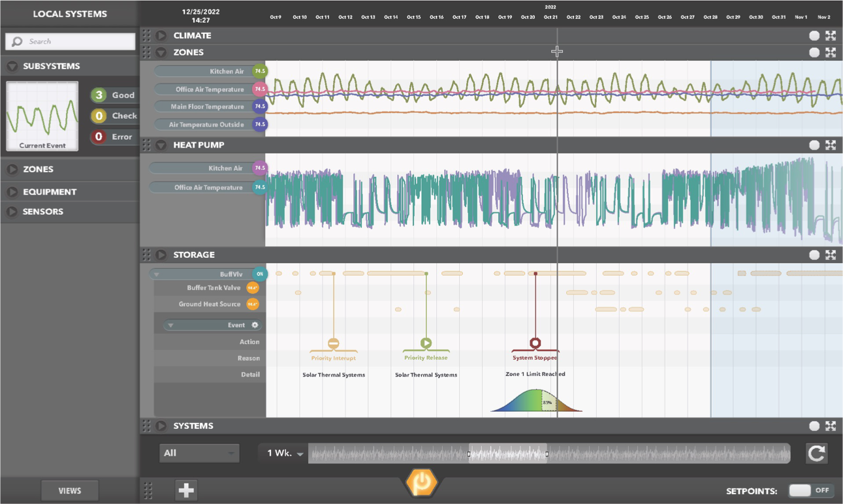
Task: Click the Search input field
Action: [70, 42]
